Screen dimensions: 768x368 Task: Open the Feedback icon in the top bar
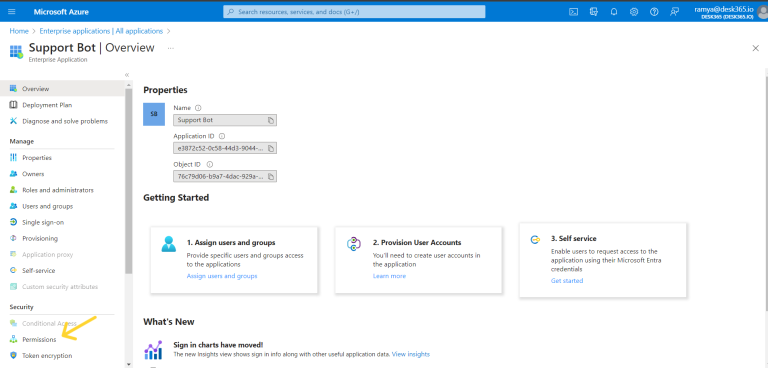coord(674,12)
